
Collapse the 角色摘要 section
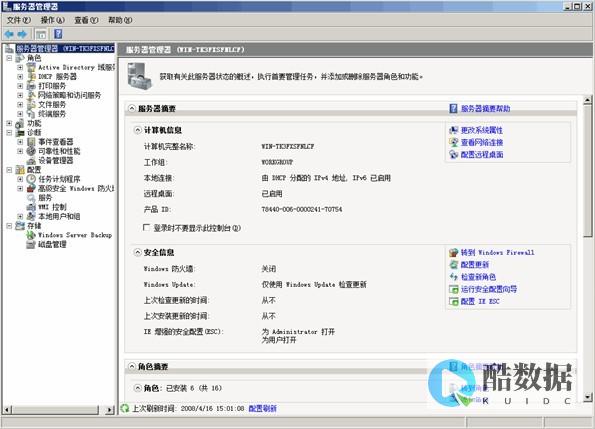pos(132,366)
